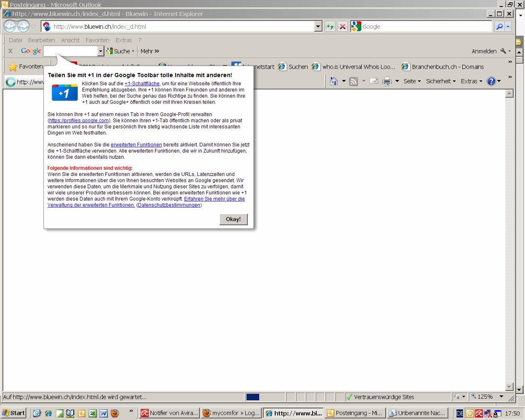Print the page with the printer icon
This screenshot has width=525, height=420.
pyautogui.click(x=387, y=81)
